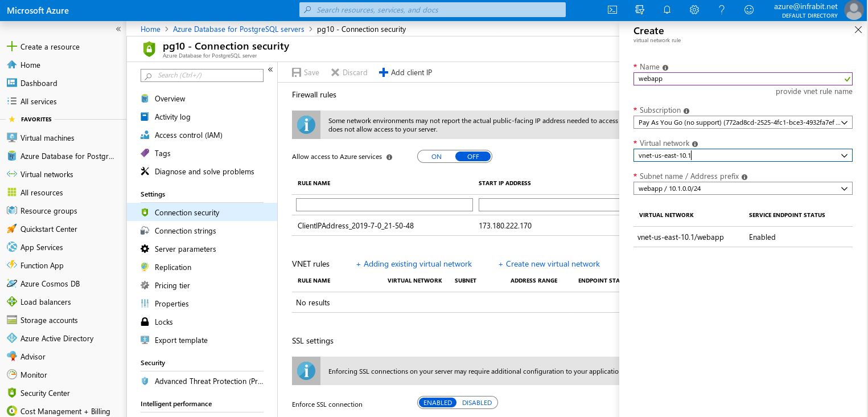
Task: Click the empty firewall Rule name field
Action: (384, 205)
